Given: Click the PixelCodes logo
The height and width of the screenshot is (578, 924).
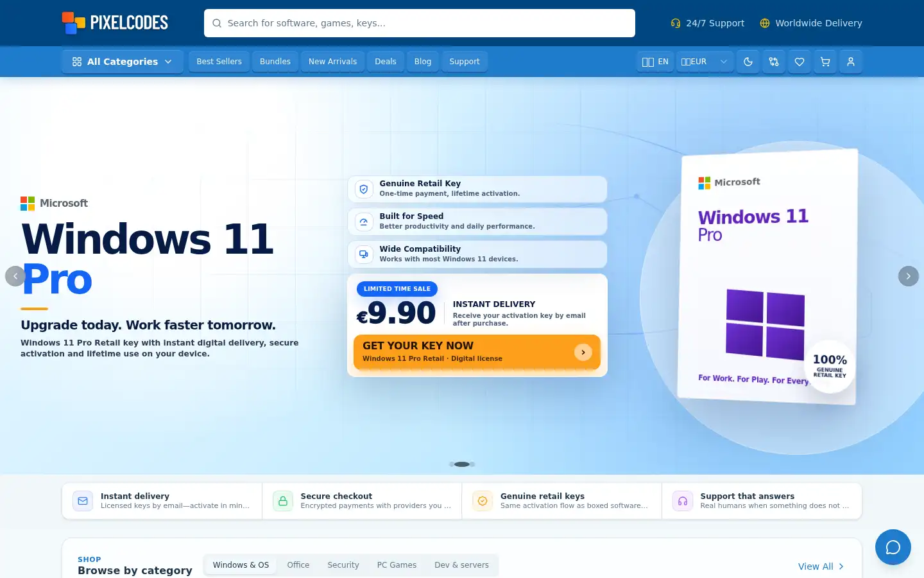Looking at the screenshot, I should coord(115,23).
